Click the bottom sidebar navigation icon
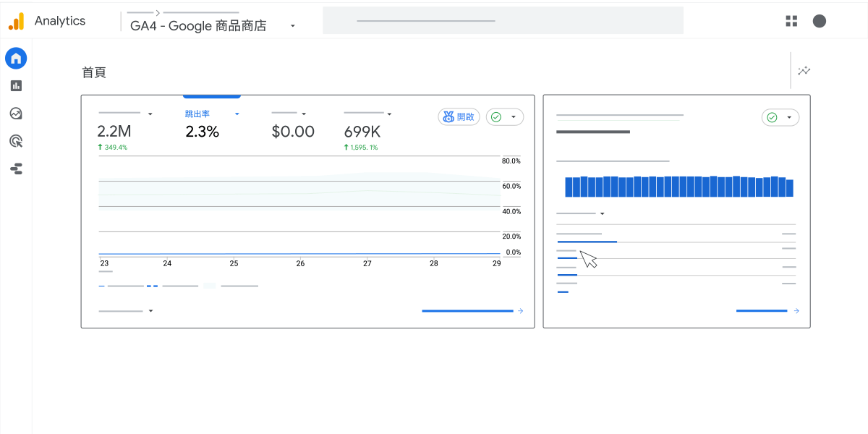The width and height of the screenshot is (868, 434). click(x=16, y=169)
